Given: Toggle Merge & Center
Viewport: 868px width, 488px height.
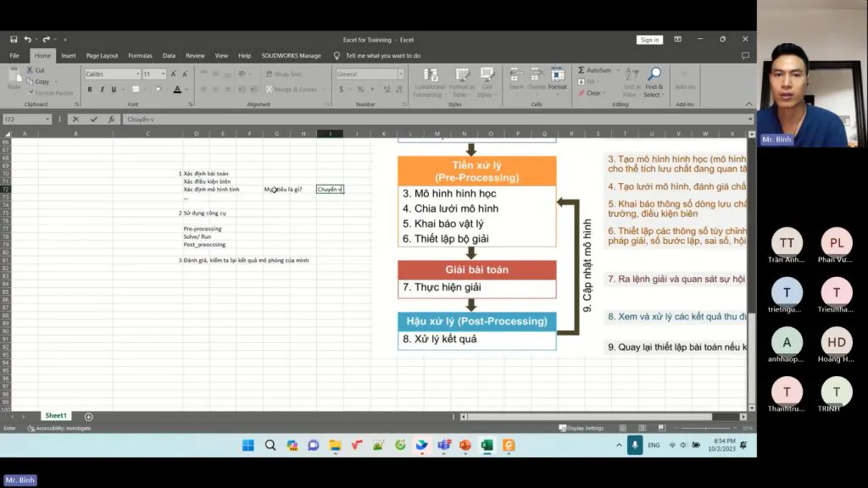Looking at the screenshot, I should pos(292,89).
